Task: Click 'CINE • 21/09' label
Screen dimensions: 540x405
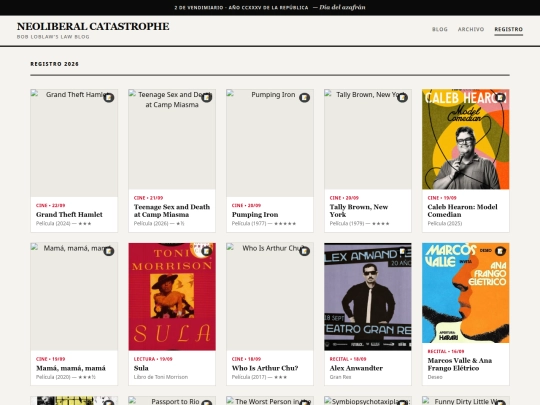Action: pyautogui.click(x=148, y=198)
